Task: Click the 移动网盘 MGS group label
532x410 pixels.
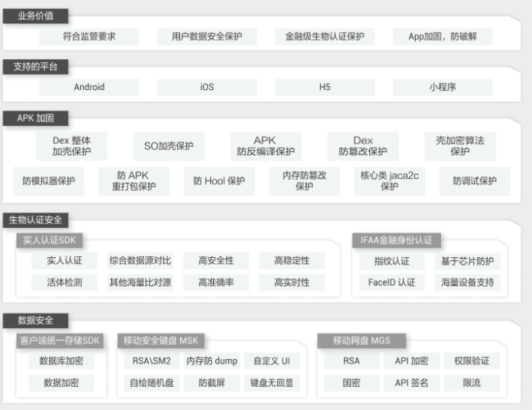Action: 362,341
